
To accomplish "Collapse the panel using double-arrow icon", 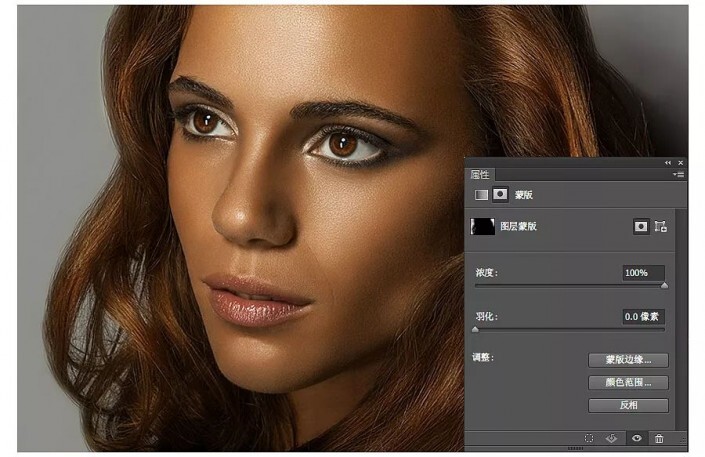I will pyautogui.click(x=668, y=162).
